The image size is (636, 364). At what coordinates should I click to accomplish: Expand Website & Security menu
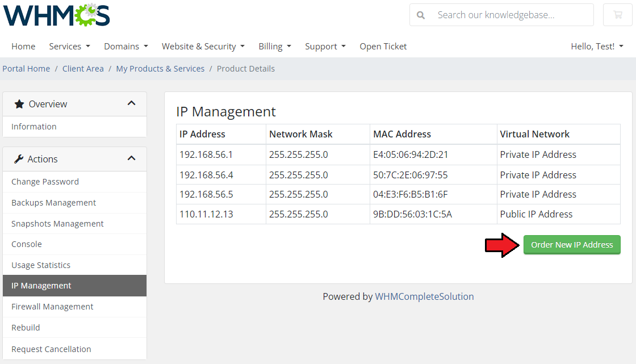click(203, 46)
